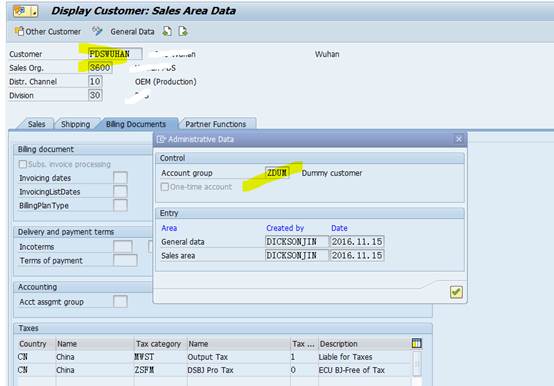Toggle the One-time account checkbox
Viewport: 554px width, 386px height.
(165, 187)
